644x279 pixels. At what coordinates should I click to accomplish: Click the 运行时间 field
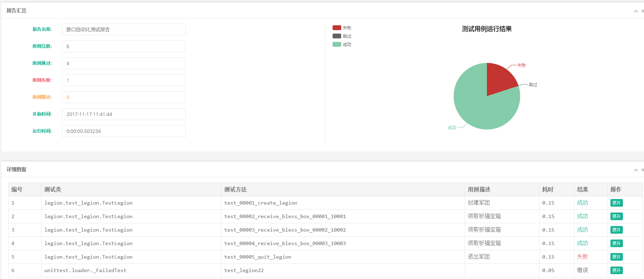[124, 131]
